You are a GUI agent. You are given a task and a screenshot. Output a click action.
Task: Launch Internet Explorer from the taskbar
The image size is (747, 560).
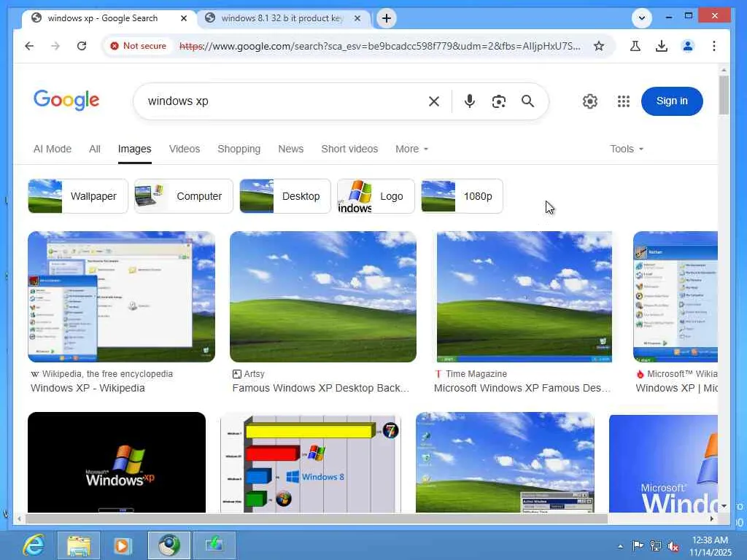click(34, 545)
